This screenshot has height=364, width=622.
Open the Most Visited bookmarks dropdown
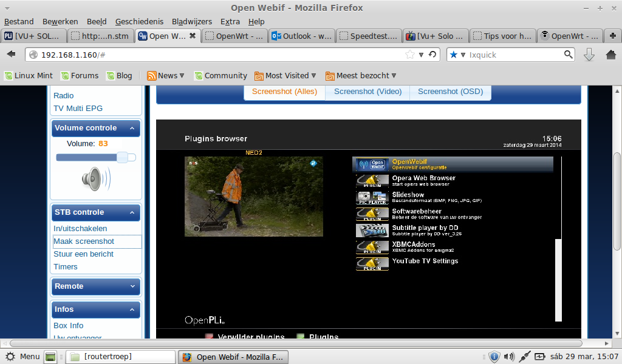pos(313,76)
